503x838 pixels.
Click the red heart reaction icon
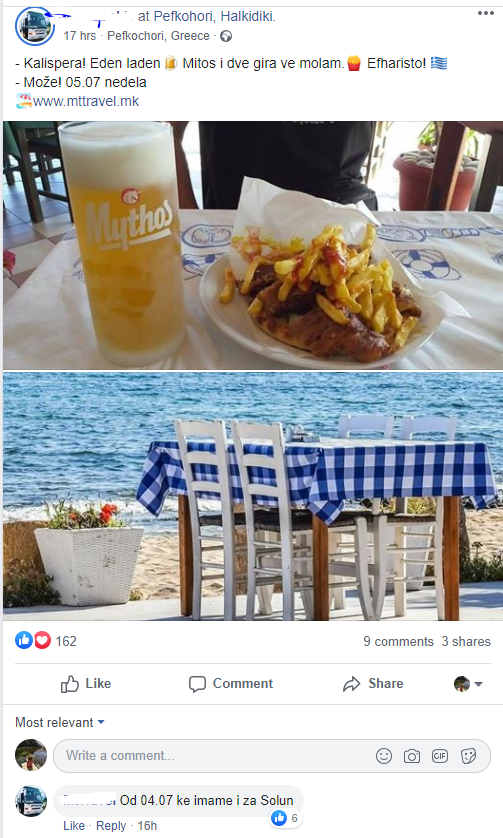point(42,640)
